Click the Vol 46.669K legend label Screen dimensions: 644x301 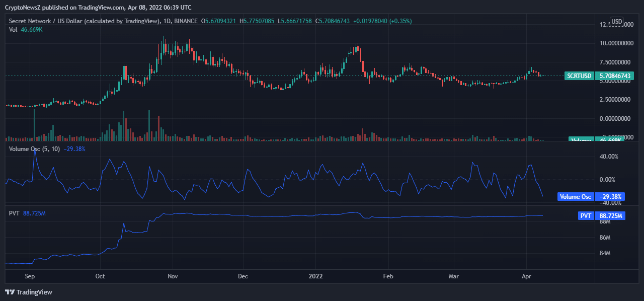[x=26, y=30]
